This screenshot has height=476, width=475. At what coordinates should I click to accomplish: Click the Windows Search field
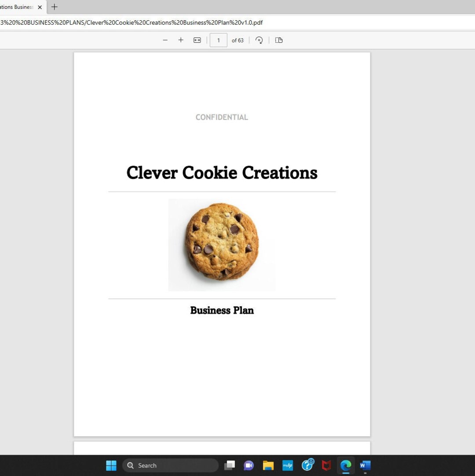tap(170, 465)
